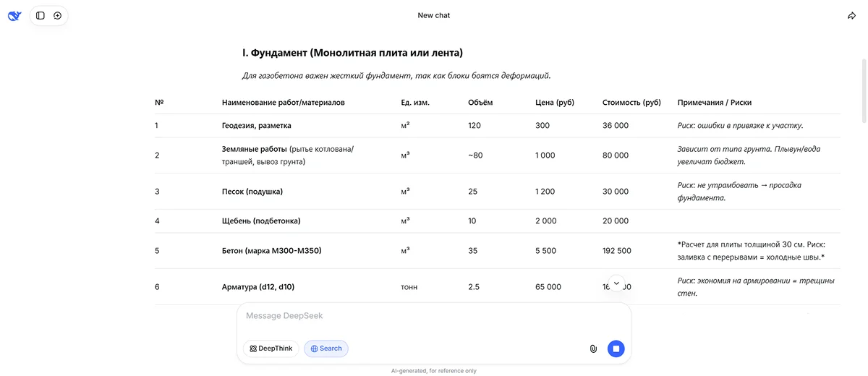Enable DeepThink mode
868x376 pixels.
coord(271,349)
